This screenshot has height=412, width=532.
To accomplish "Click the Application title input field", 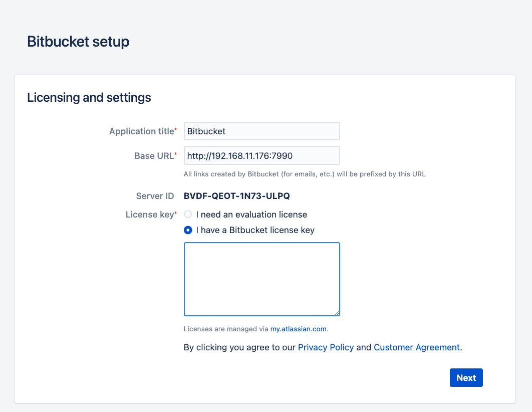I will coord(261,131).
